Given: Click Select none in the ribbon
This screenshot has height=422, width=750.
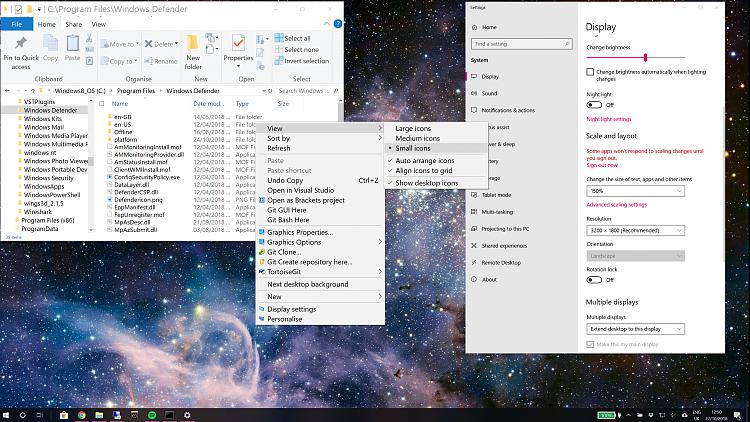Looking at the screenshot, I should click(x=296, y=50).
